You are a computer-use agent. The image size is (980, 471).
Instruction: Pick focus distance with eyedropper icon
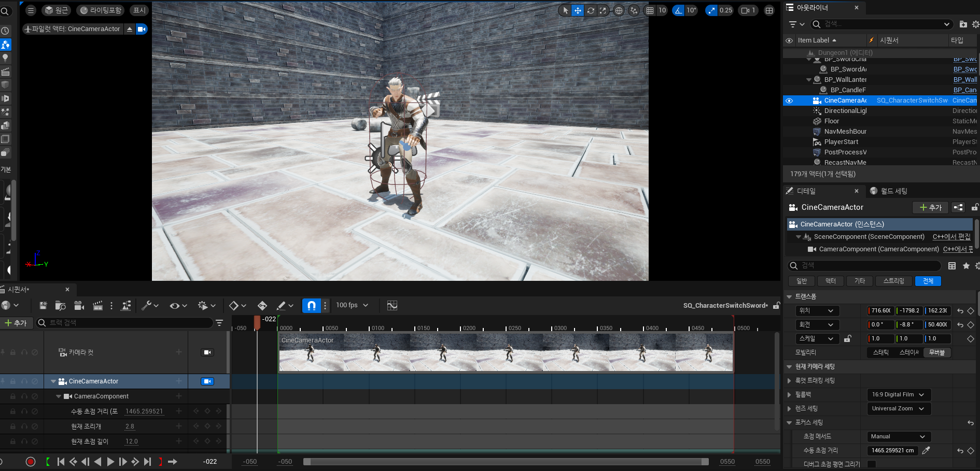(x=926, y=450)
